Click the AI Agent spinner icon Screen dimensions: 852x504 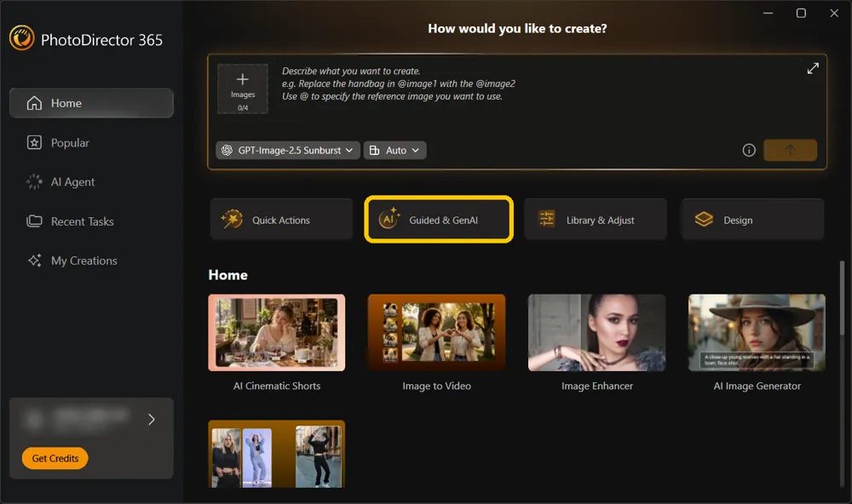coord(34,182)
